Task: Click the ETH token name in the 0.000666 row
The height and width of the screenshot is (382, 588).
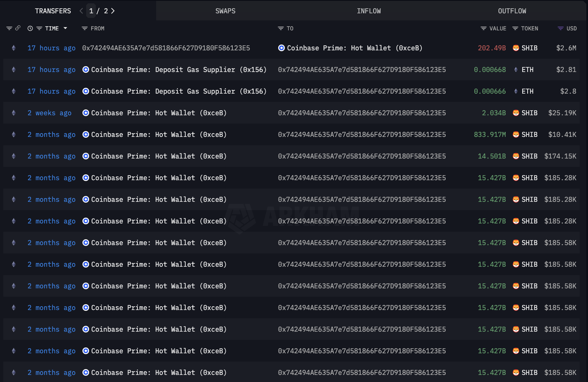Action: click(x=528, y=91)
